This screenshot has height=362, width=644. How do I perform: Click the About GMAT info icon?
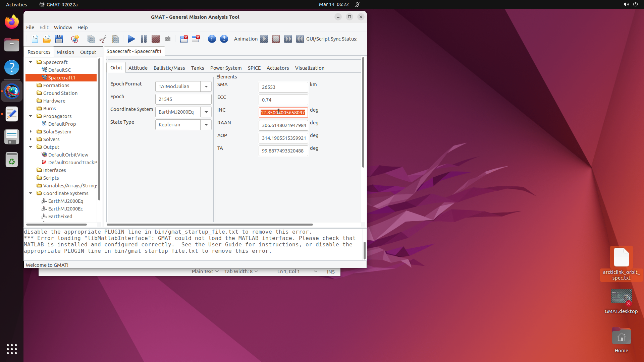[212, 39]
